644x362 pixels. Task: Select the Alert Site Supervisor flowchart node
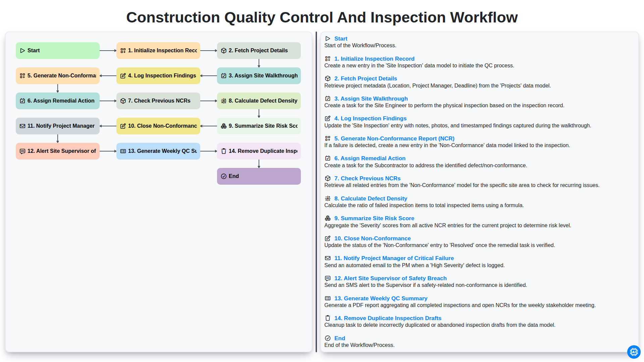tap(58, 151)
